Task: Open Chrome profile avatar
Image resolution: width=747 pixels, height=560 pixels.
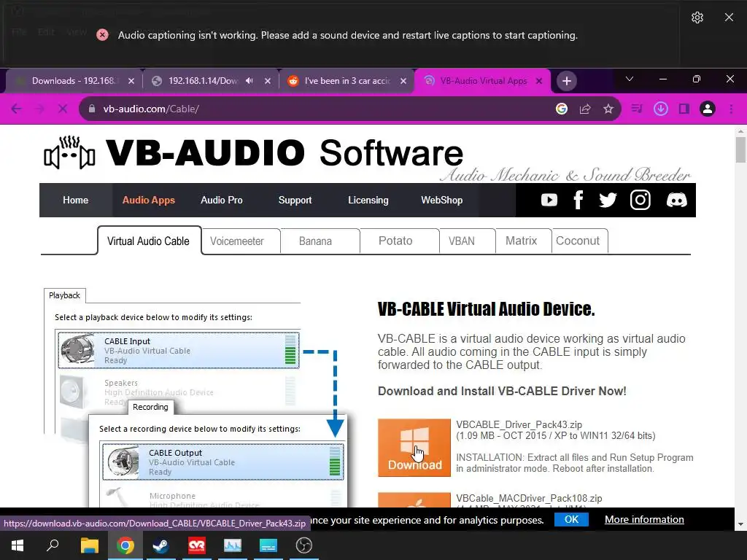Action: [x=708, y=109]
